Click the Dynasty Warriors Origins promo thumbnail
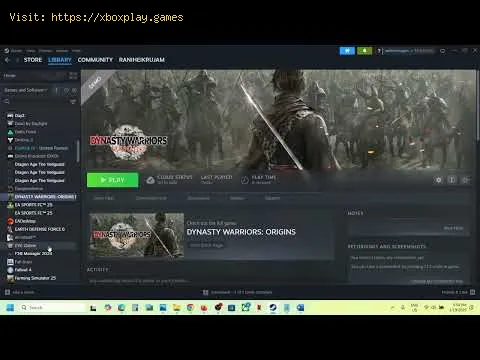This screenshot has height=360, width=480. [x=137, y=235]
